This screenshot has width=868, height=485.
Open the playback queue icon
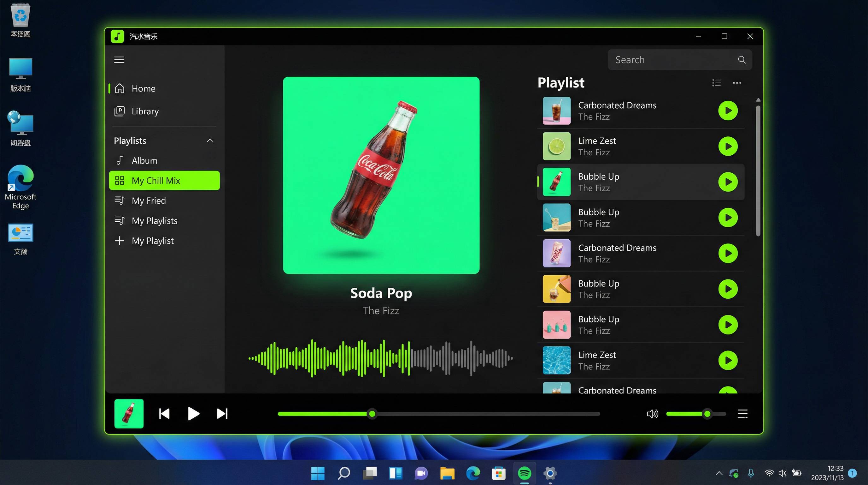coord(742,414)
